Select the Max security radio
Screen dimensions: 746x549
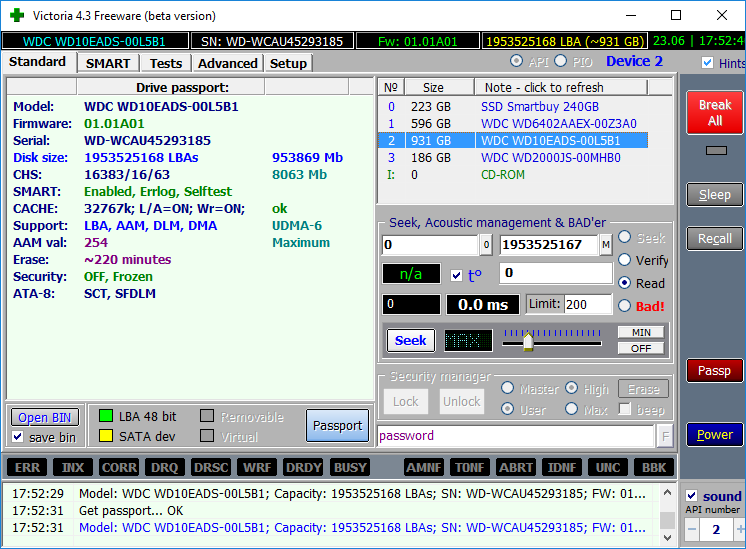tap(571, 409)
